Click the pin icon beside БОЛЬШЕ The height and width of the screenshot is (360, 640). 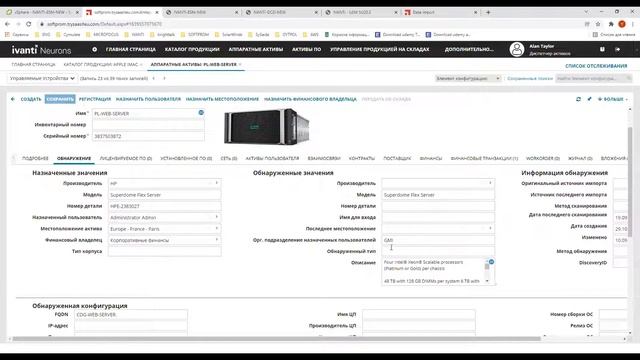(589, 99)
